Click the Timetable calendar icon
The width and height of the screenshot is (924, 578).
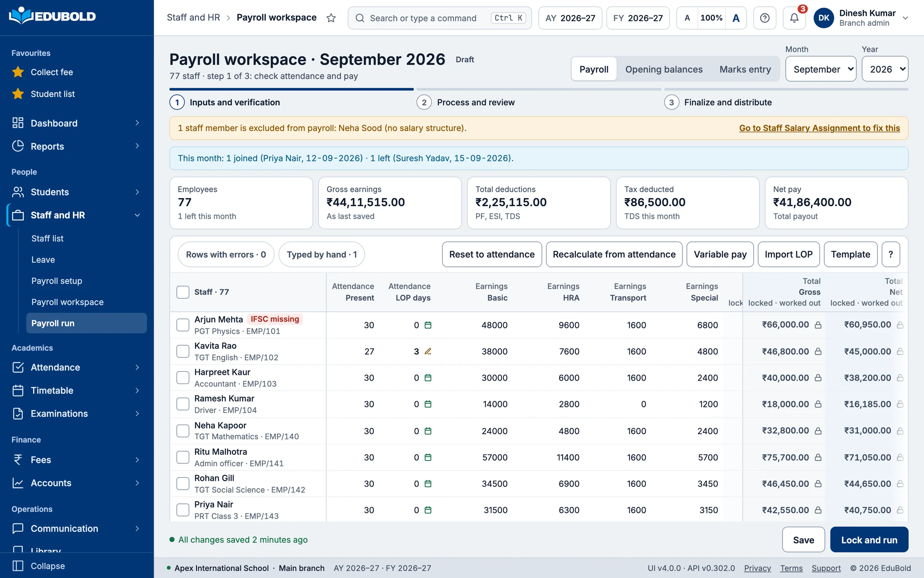tap(18, 390)
